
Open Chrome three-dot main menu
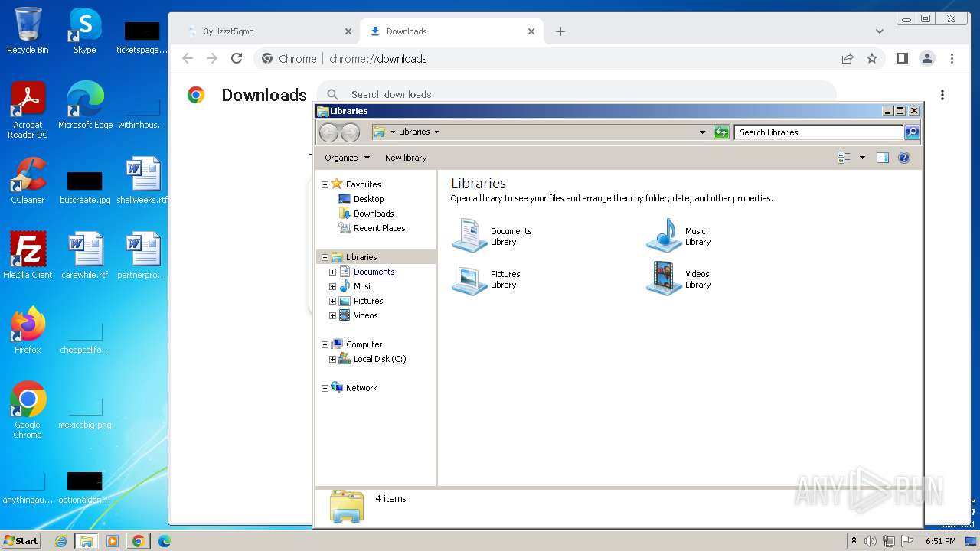pyautogui.click(x=952, y=58)
